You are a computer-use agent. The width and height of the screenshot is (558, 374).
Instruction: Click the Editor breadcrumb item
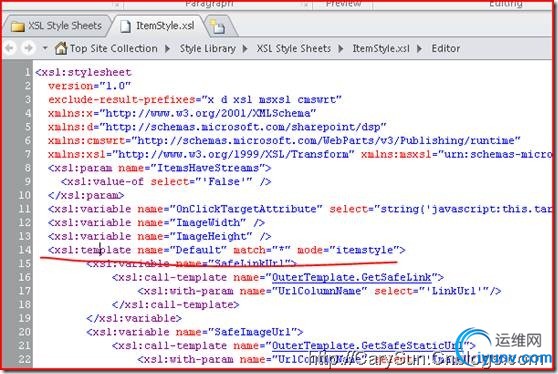click(446, 48)
